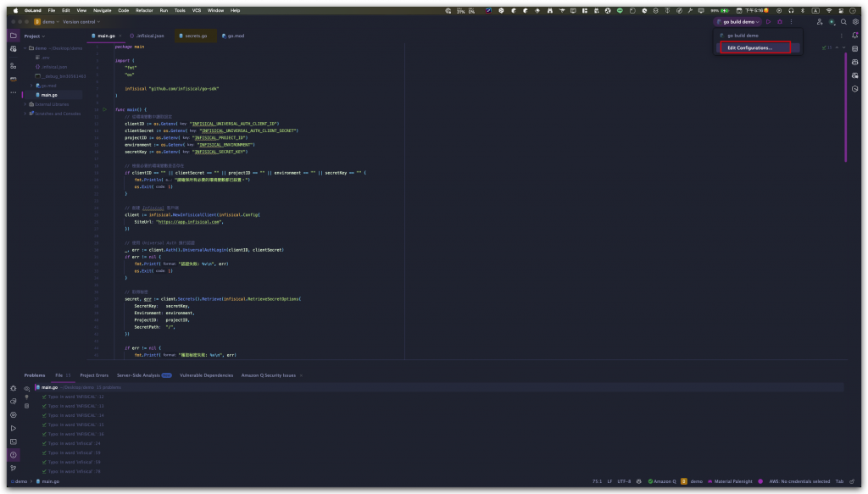The width and height of the screenshot is (868, 494).
Task: Open the Notifications bell icon
Action: (x=855, y=36)
